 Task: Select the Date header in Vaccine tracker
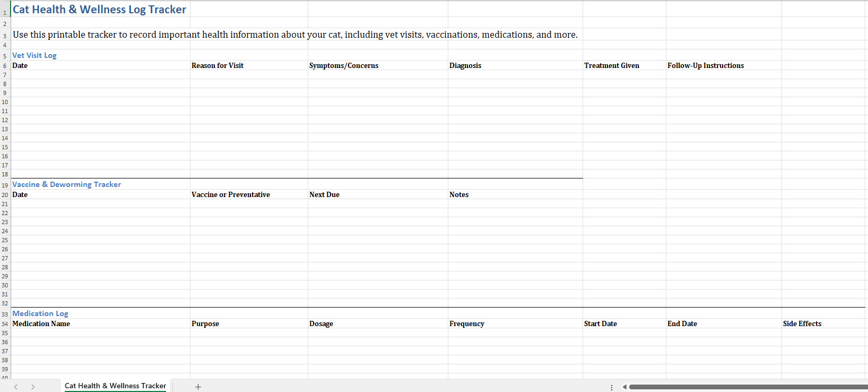[x=100, y=194]
